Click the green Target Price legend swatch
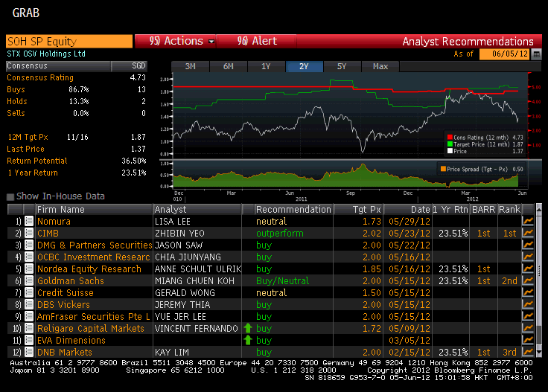 tap(450, 144)
